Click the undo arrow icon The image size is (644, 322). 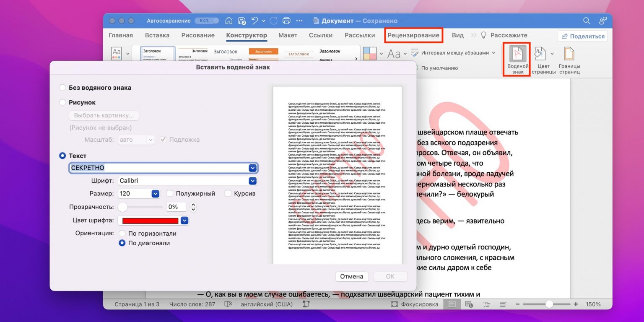[x=254, y=21]
